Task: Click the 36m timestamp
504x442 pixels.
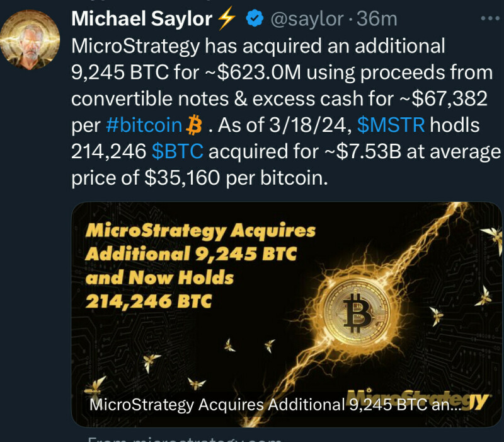Action: [x=377, y=20]
